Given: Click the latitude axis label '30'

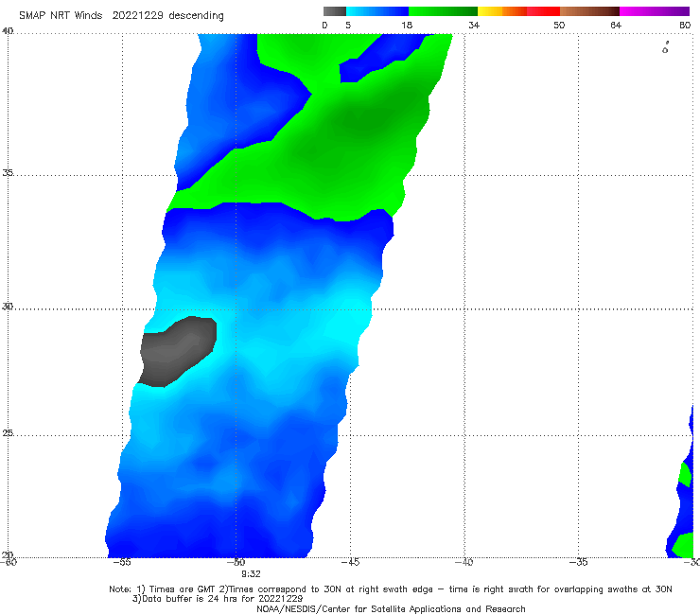Looking at the screenshot, I should pyautogui.click(x=8, y=307).
